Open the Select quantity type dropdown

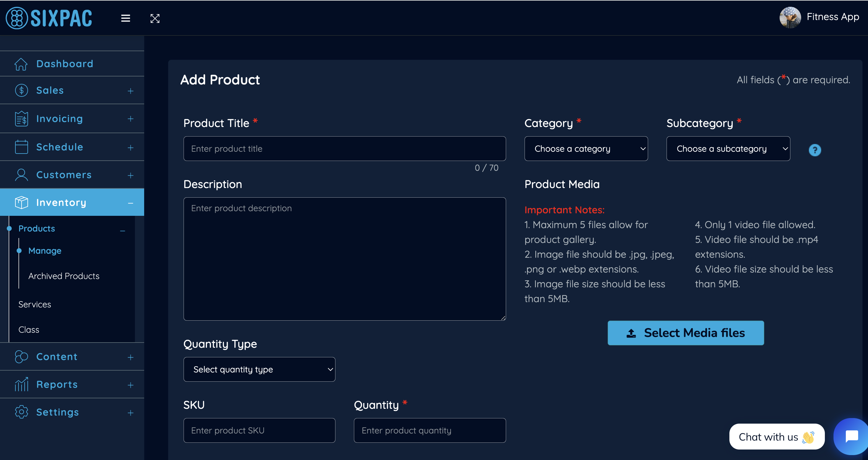click(x=259, y=369)
